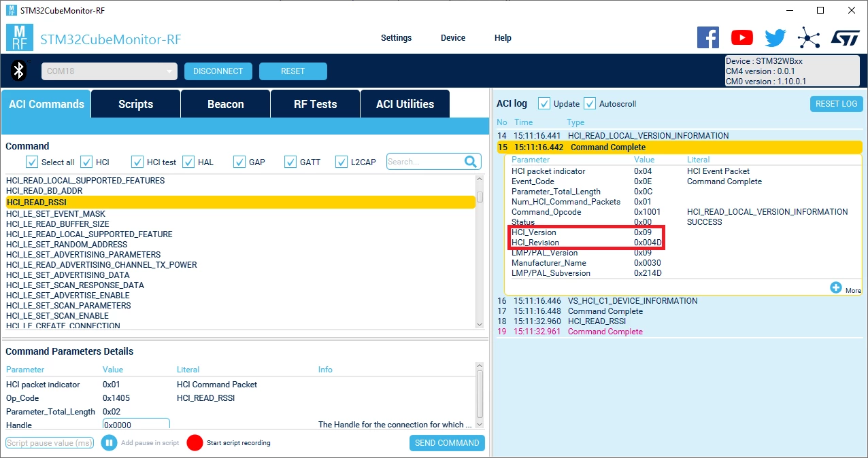Click the command list scrollbar thumb
The height and width of the screenshot is (458, 868).
point(480,197)
